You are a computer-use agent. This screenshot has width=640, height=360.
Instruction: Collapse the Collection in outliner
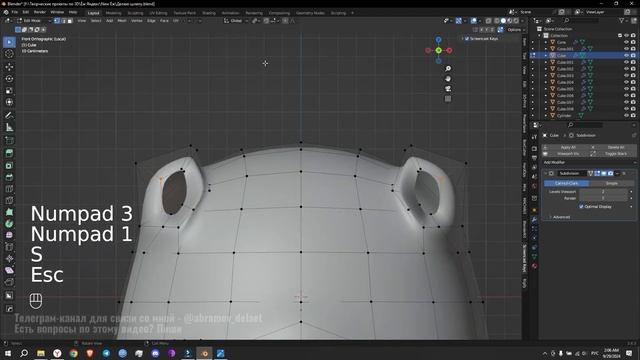[x=539, y=36]
